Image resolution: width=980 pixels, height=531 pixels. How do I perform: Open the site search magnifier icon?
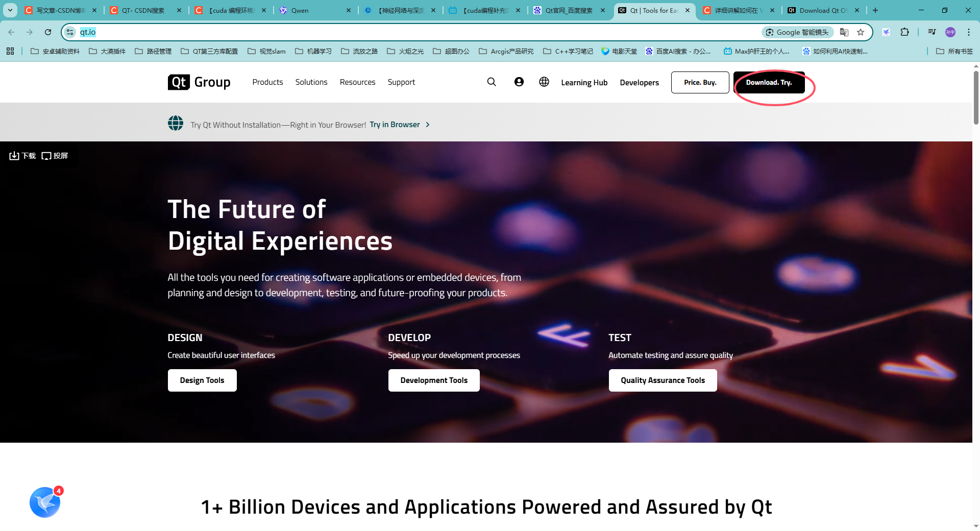[492, 82]
